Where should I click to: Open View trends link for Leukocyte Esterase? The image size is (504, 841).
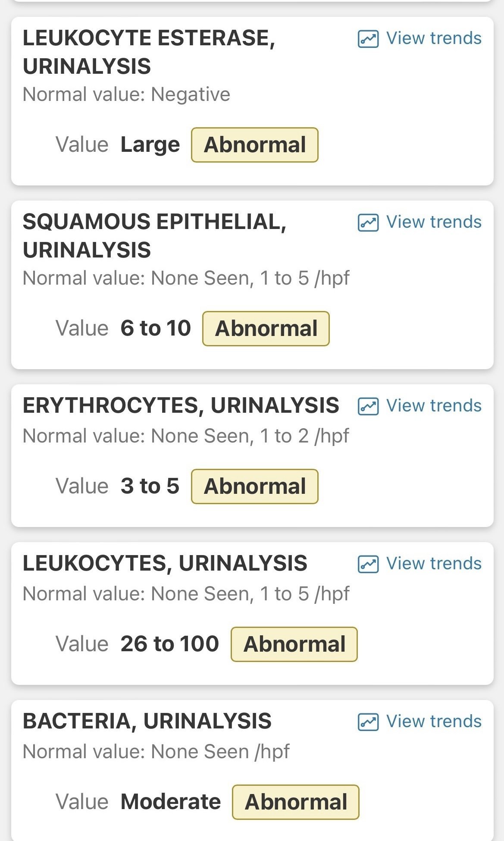(433, 38)
